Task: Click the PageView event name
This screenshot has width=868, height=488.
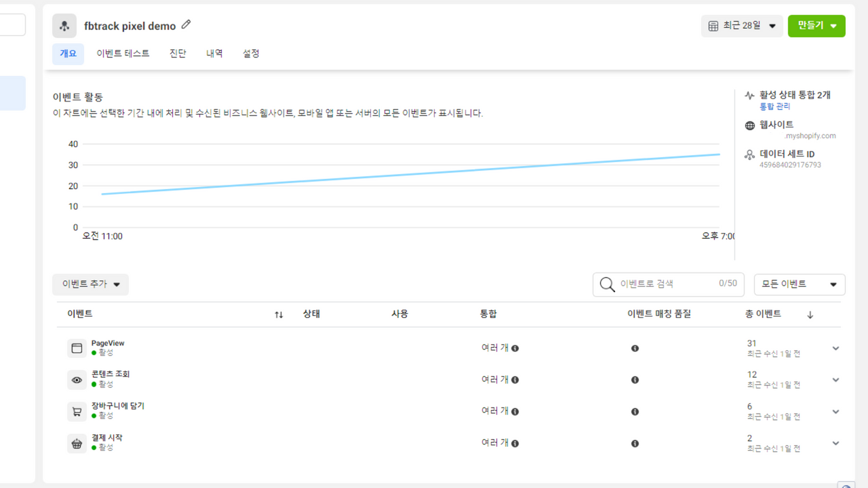Action: (x=108, y=344)
